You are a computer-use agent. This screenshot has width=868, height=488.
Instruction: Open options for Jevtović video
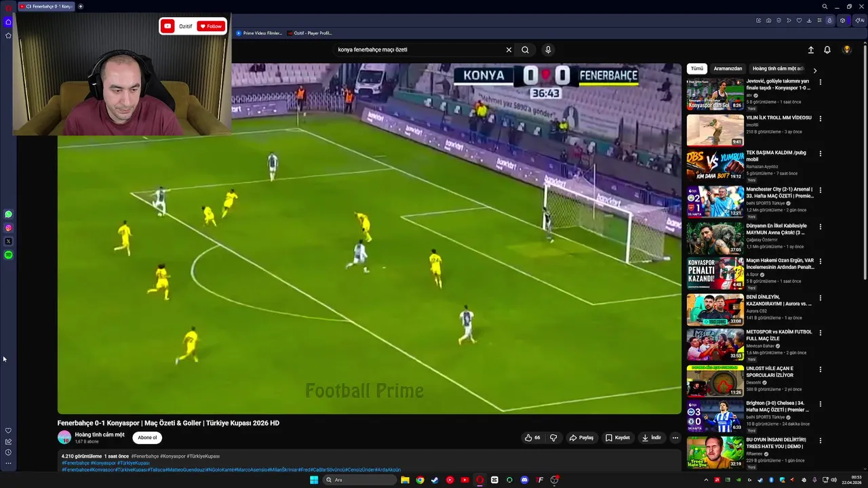(820, 82)
